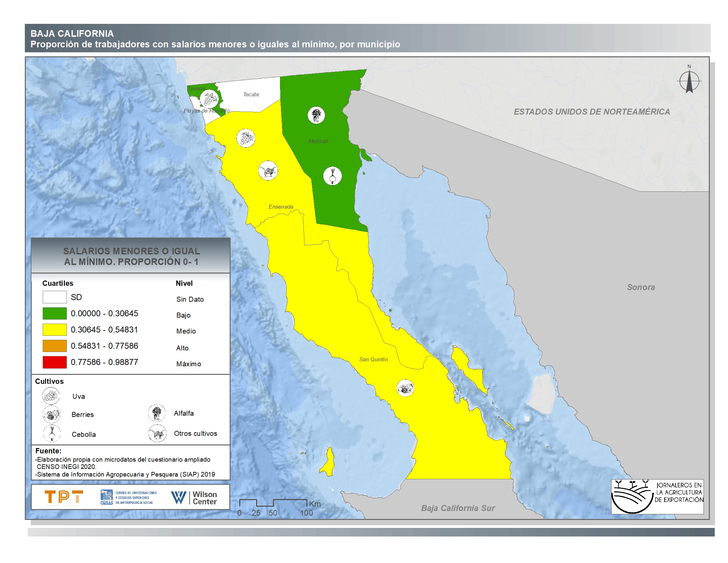
Task: Click the Berries crop icon in legend
Action: (51, 415)
